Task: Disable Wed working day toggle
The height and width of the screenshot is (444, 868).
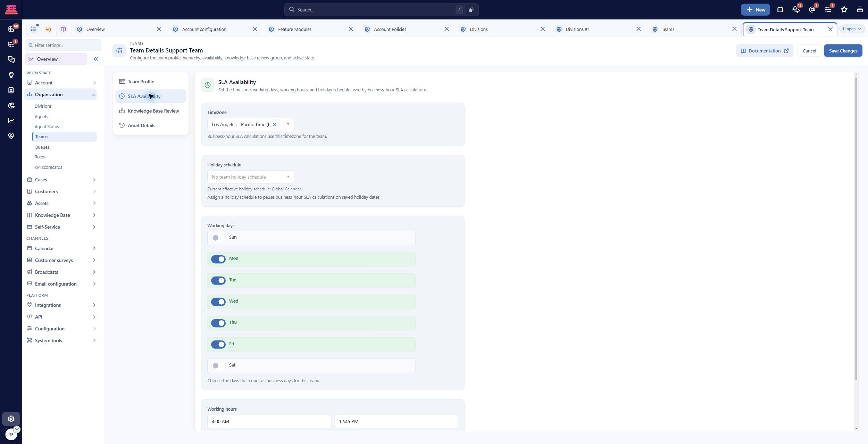Action: click(218, 302)
